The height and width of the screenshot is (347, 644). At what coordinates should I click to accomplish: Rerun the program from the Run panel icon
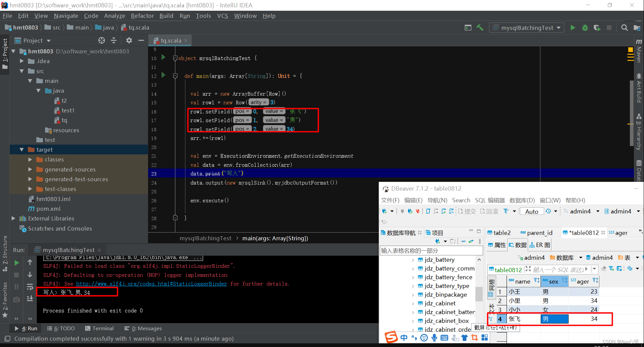[16, 263]
